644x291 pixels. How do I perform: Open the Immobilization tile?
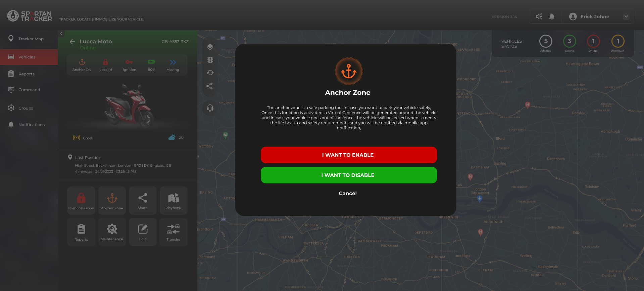pos(81,201)
